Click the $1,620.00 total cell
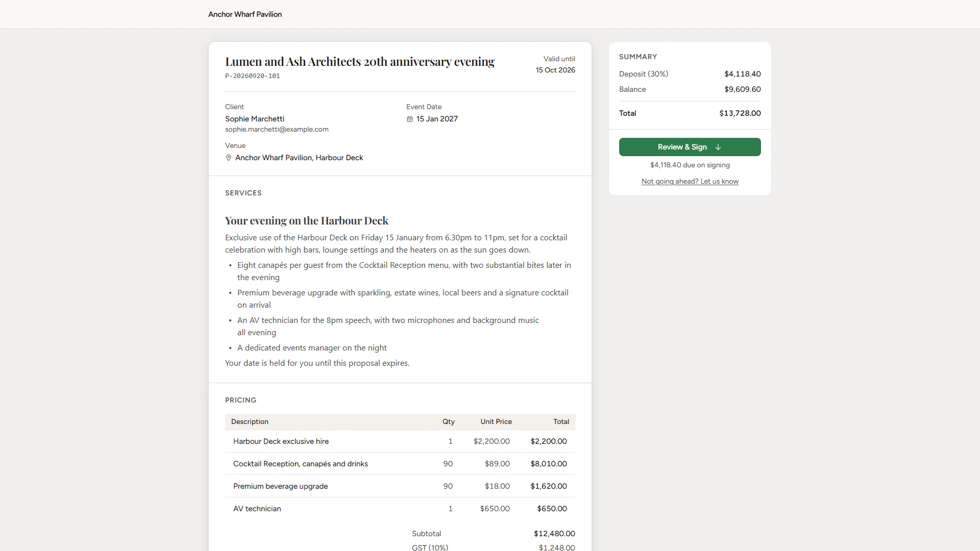This screenshot has width=980, height=551. coord(549,486)
